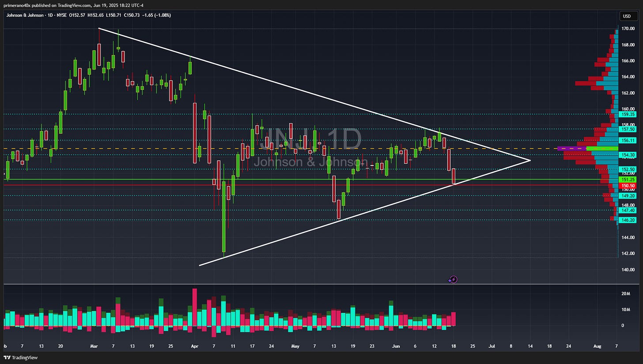Click the 157.50 price level label
The image size is (643, 364).
[628, 129]
